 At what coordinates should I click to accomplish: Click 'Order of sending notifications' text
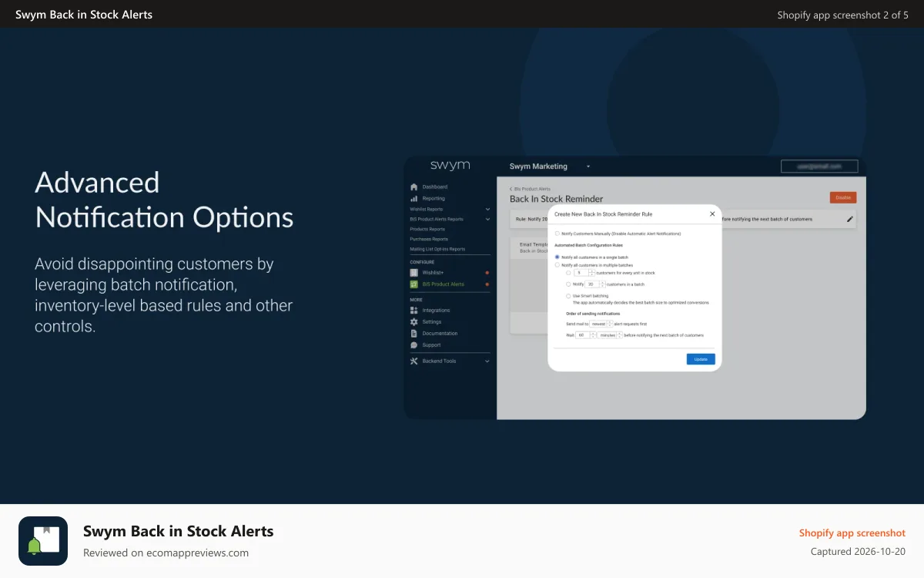(x=593, y=314)
